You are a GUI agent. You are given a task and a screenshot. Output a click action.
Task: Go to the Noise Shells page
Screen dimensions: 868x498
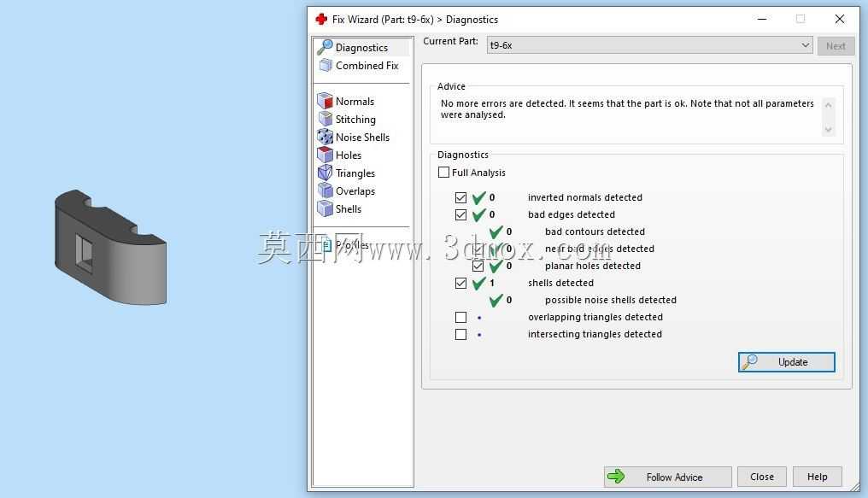tap(362, 138)
